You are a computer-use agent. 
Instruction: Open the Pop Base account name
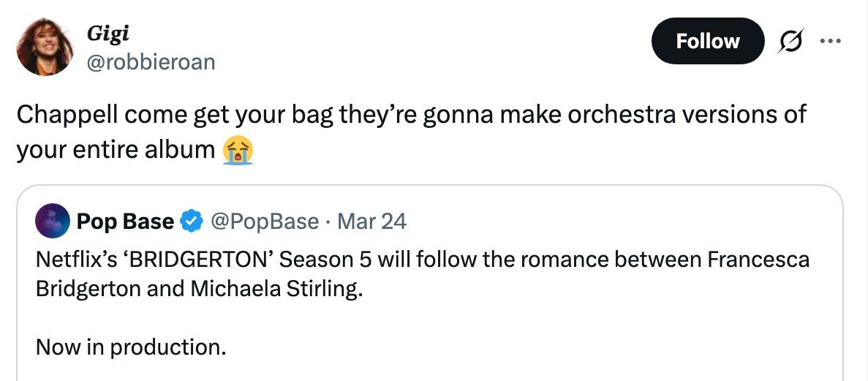[x=125, y=221]
